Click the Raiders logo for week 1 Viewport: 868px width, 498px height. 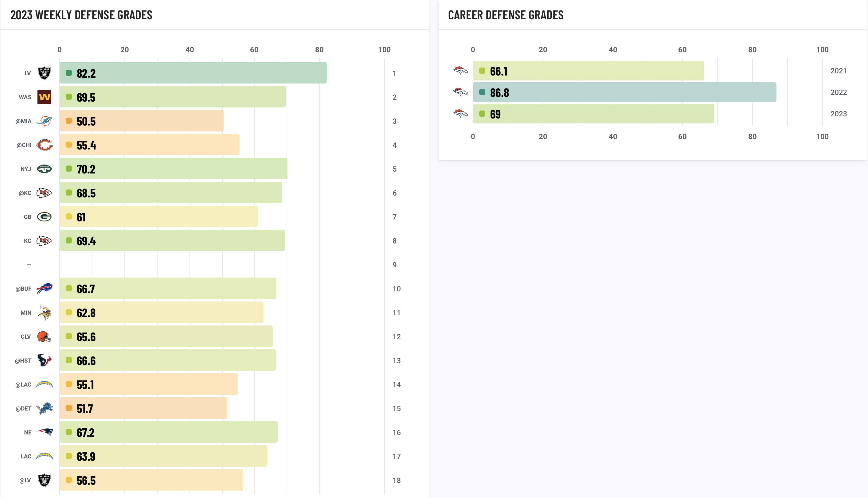click(44, 73)
